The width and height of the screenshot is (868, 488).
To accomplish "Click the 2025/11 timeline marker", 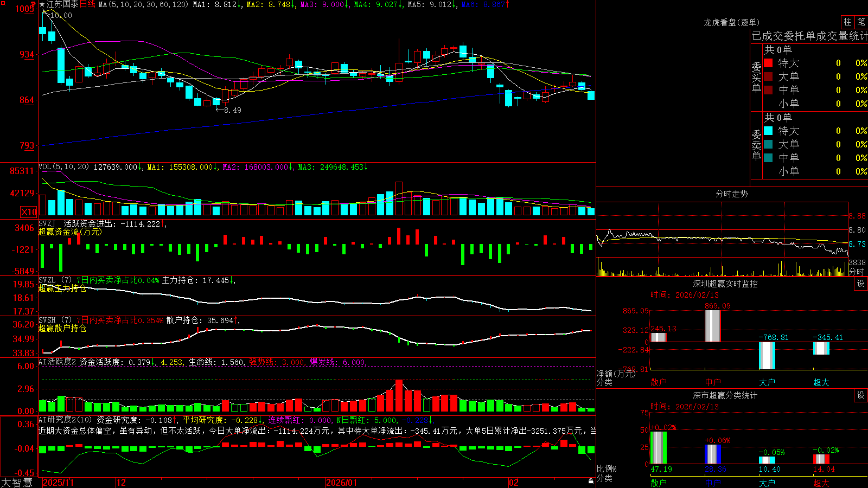I will [58, 483].
